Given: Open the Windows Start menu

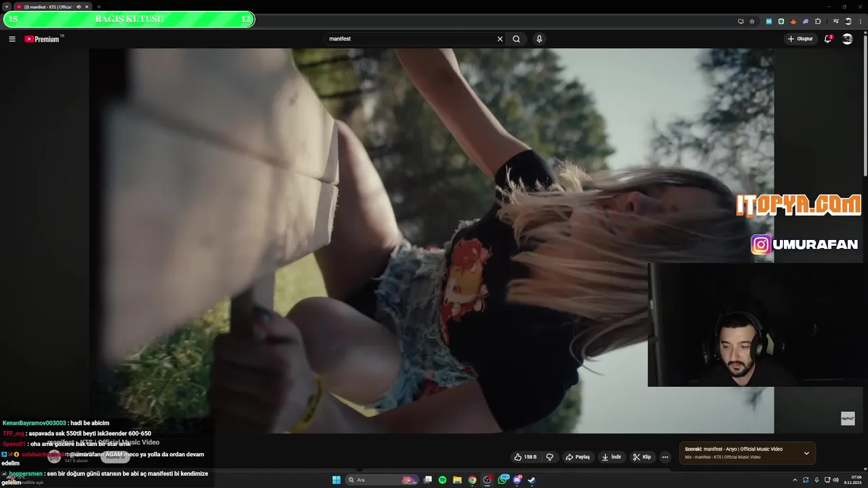Looking at the screenshot, I should coord(336,480).
